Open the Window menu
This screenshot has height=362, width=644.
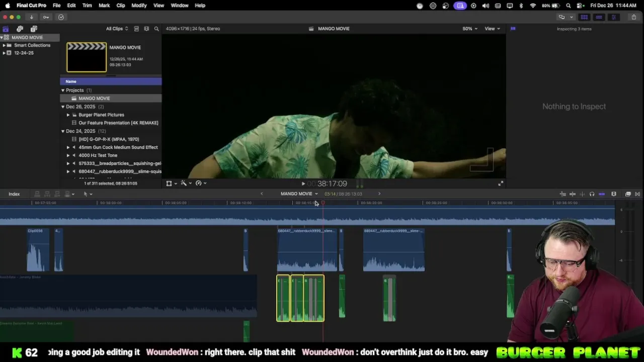tap(180, 6)
